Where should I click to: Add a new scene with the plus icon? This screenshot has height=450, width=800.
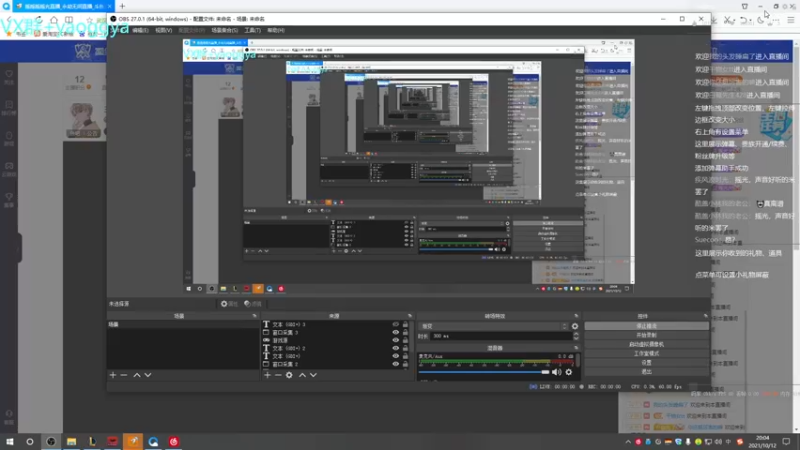[x=113, y=375]
